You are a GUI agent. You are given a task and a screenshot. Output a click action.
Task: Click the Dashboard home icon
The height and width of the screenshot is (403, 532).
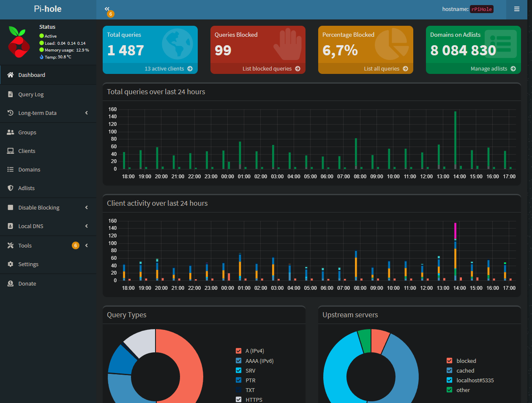tap(11, 75)
